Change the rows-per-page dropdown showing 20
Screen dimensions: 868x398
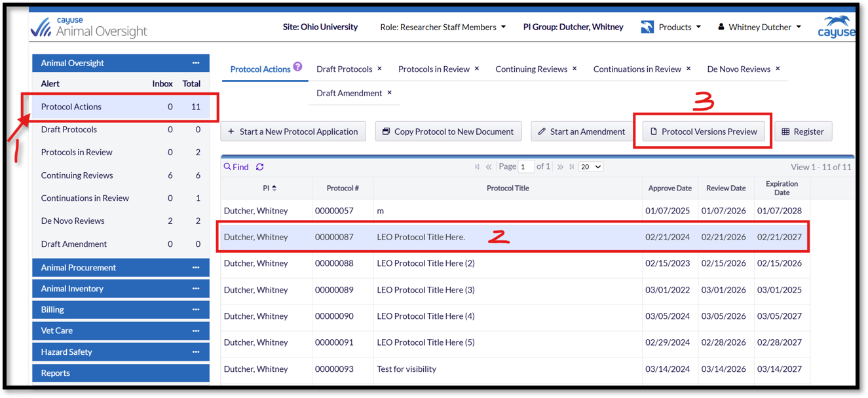click(x=591, y=167)
